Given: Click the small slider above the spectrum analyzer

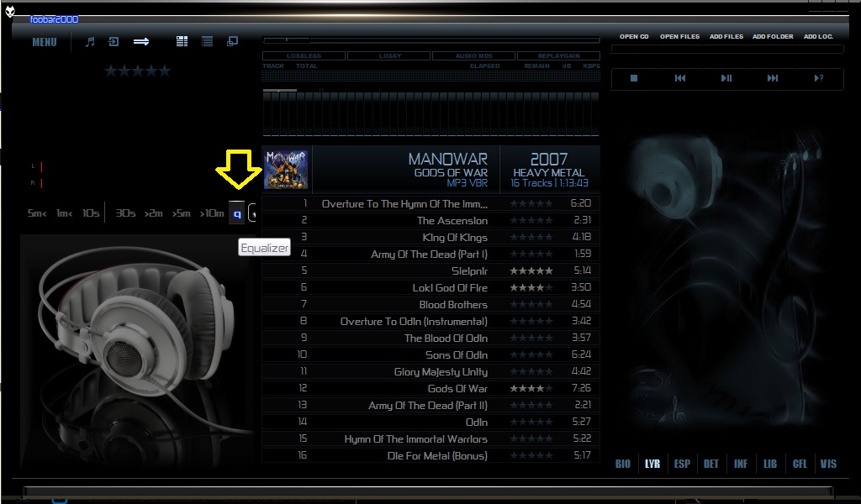Looking at the screenshot, I should pos(280,90).
